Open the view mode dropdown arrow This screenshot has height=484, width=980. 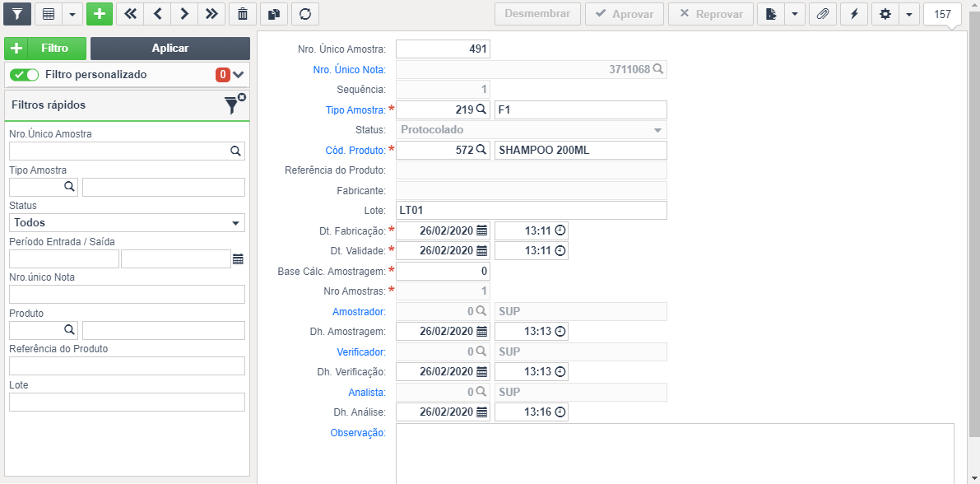72,14
